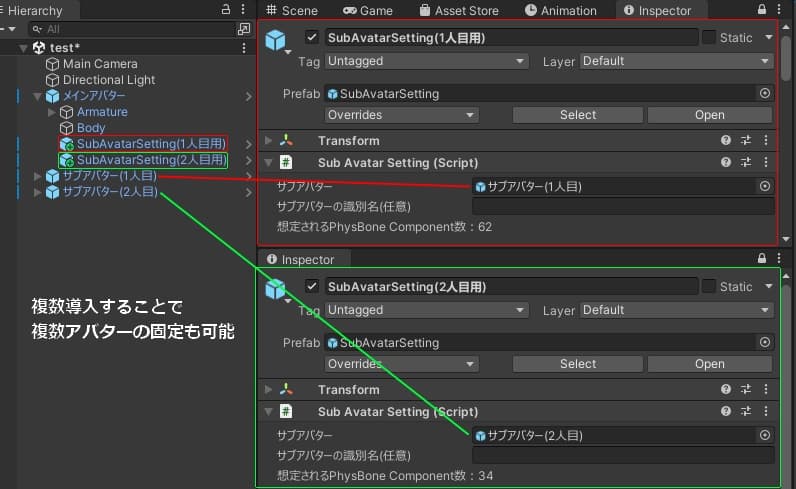Toggle the active checkbox for SubAvatarSetting(2人目用)

[x=311, y=287]
